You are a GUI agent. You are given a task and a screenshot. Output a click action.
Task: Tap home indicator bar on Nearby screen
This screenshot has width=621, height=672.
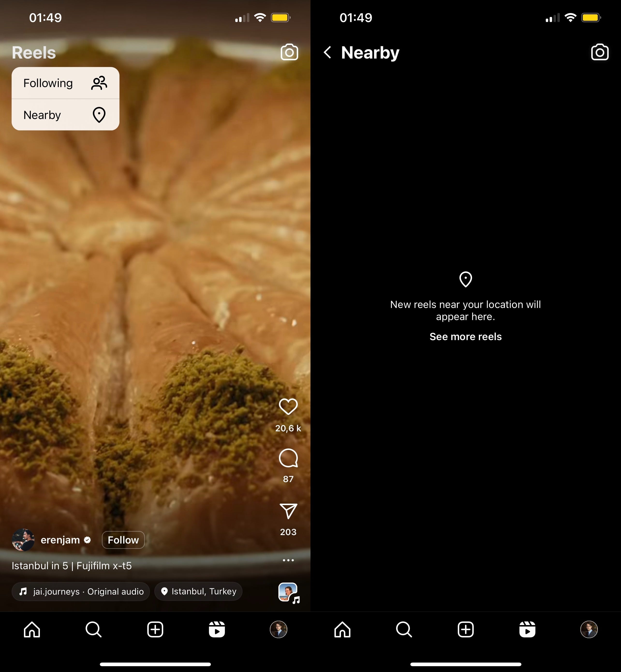pyautogui.click(x=466, y=664)
